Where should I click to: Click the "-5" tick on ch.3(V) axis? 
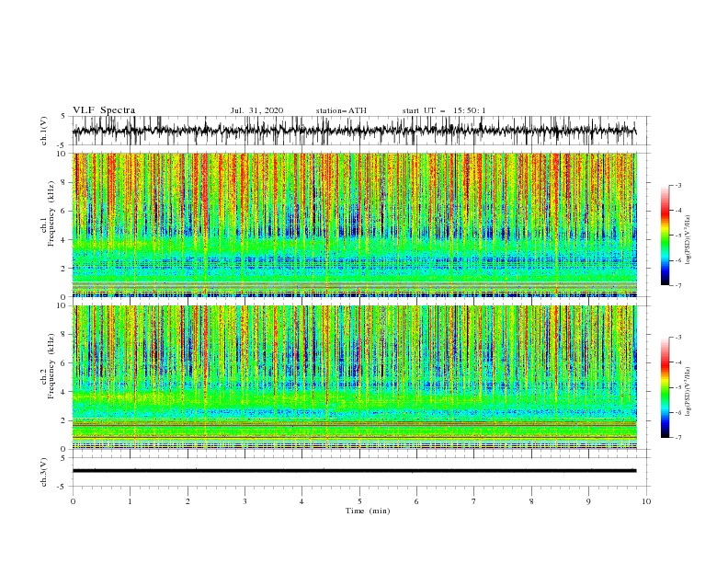point(63,487)
